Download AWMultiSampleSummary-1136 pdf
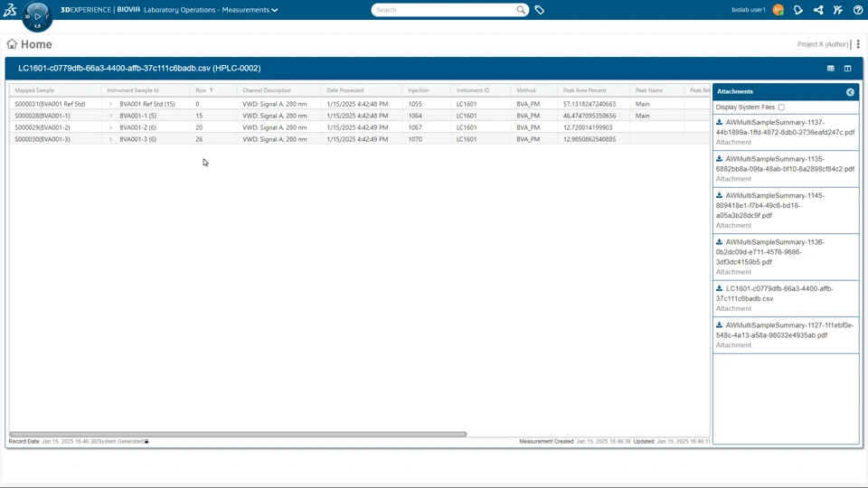The width and height of the screenshot is (868, 488). 719,242
